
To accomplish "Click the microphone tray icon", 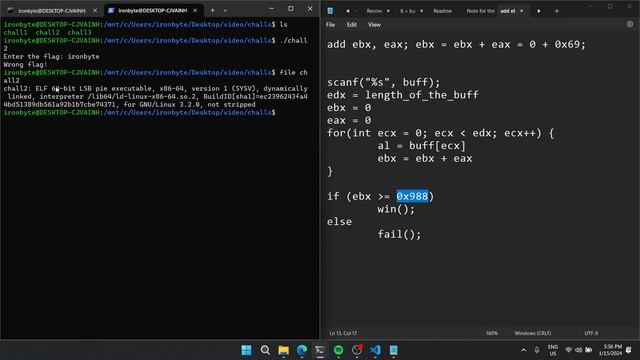I will point(537,350).
